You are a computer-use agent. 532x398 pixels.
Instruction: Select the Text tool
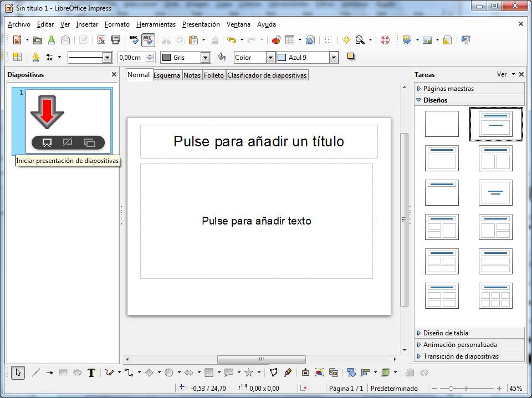[x=91, y=373]
